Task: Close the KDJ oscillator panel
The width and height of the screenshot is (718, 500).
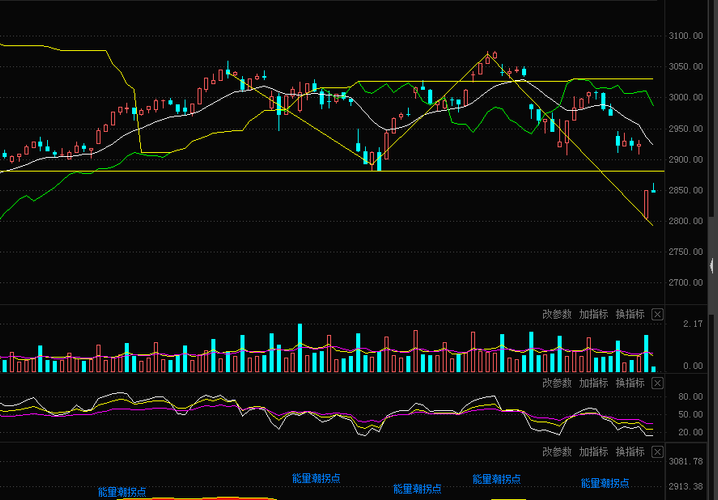Action: tap(657, 383)
